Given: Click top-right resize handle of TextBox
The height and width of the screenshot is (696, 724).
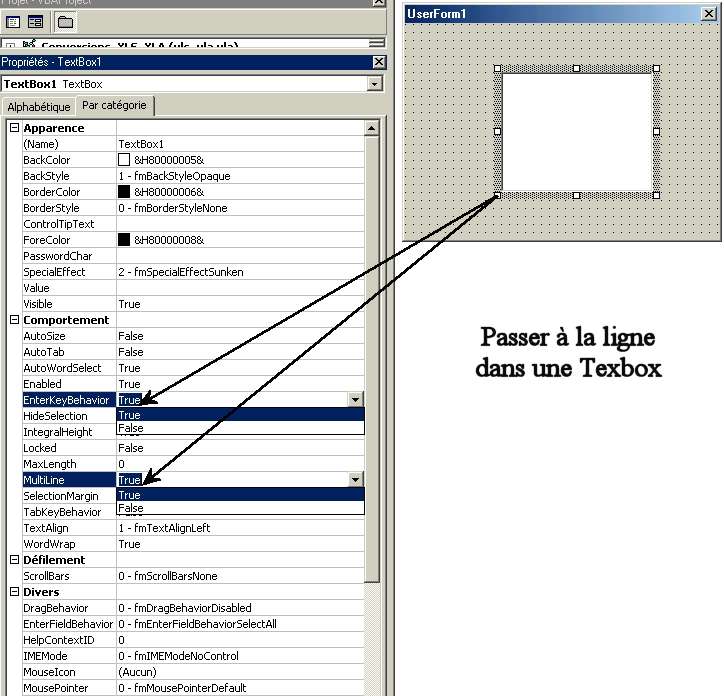Looking at the screenshot, I should 656,68.
